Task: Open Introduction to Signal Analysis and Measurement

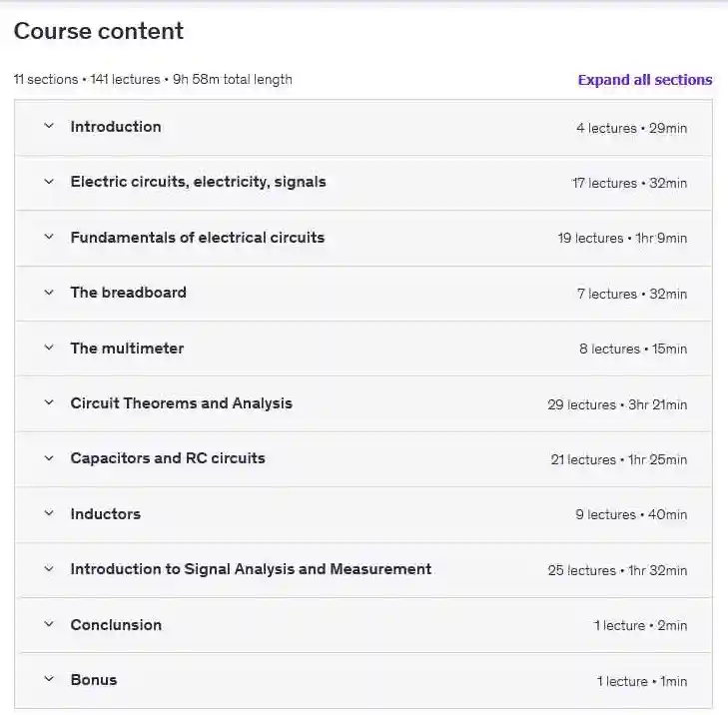Action: click(x=251, y=569)
